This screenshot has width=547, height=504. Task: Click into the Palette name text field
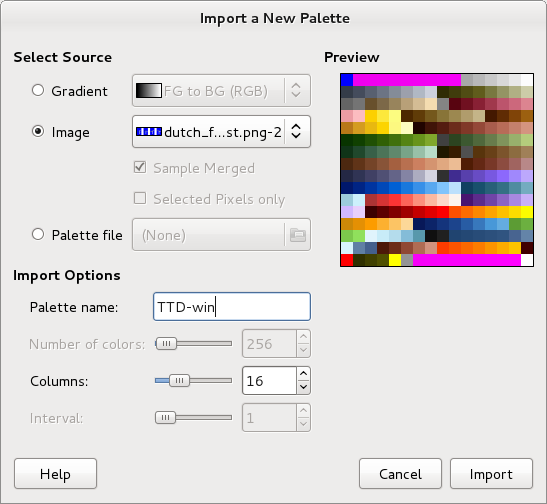pos(232,307)
